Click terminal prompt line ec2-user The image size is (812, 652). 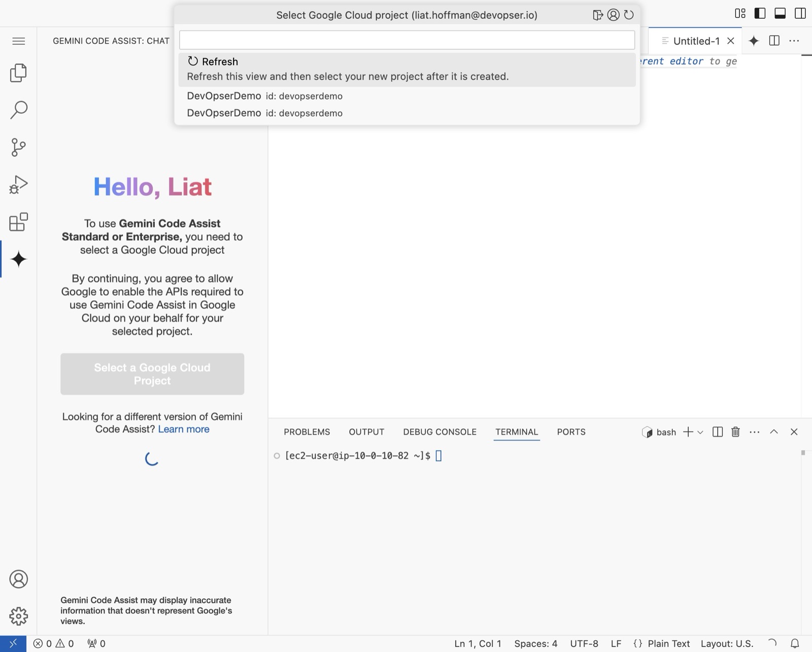pos(358,456)
